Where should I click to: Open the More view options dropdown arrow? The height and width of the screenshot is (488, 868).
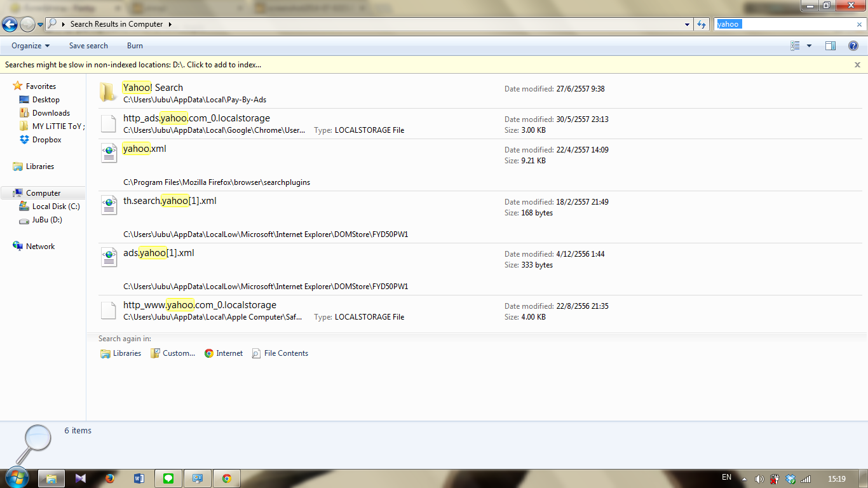pos(809,46)
